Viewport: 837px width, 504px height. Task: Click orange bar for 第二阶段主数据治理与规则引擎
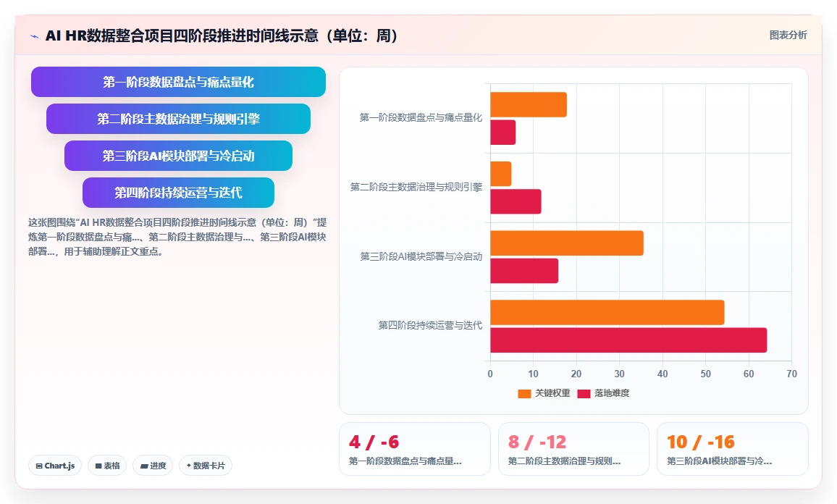(501, 174)
